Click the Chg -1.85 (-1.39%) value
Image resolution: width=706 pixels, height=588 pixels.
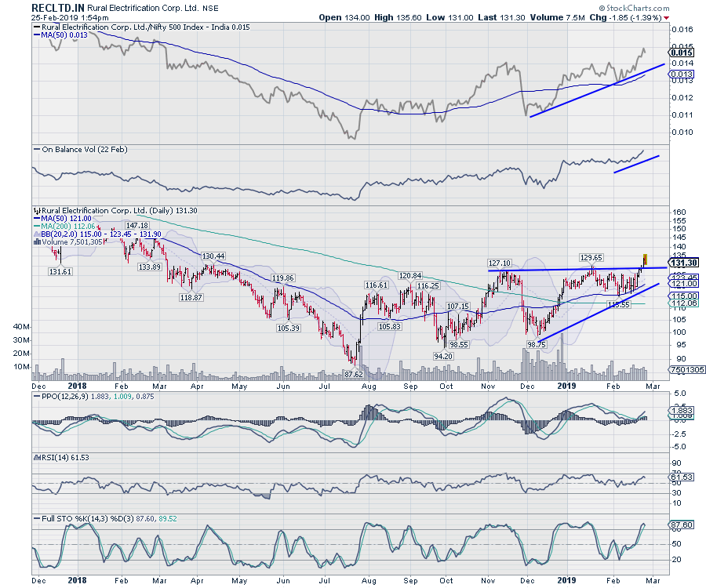coord(625,17)
